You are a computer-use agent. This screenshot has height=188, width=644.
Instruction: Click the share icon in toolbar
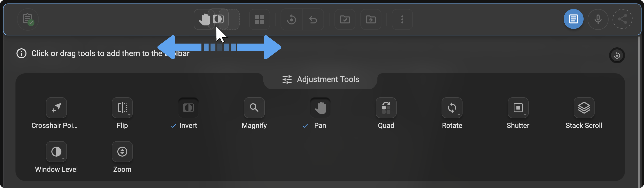pyautogui.click(x=622, y=19)
